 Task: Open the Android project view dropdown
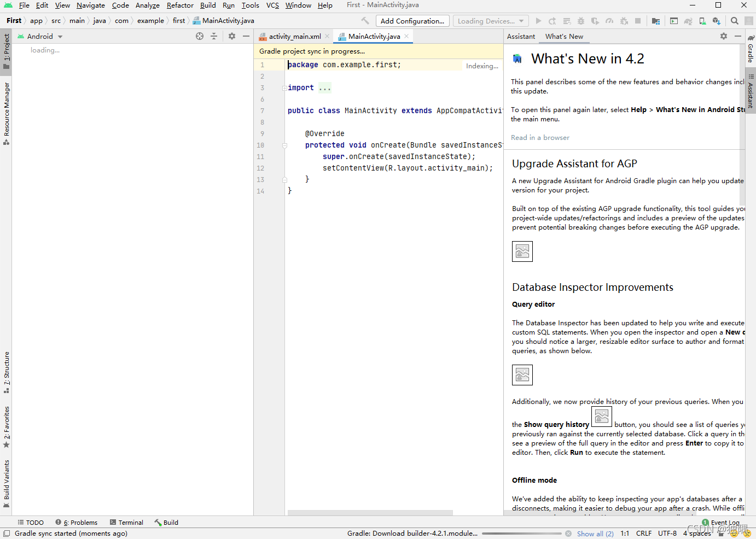tap(40, 36)
